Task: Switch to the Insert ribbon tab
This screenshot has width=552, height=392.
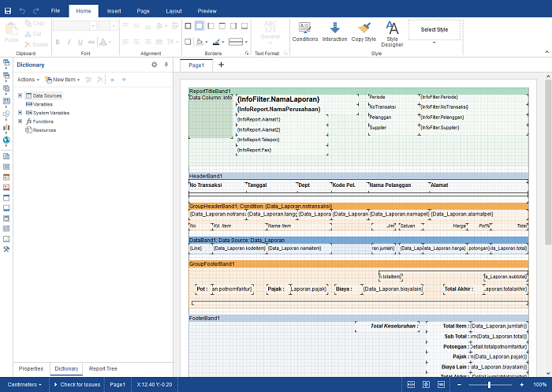Action: (x=114, y=11)
